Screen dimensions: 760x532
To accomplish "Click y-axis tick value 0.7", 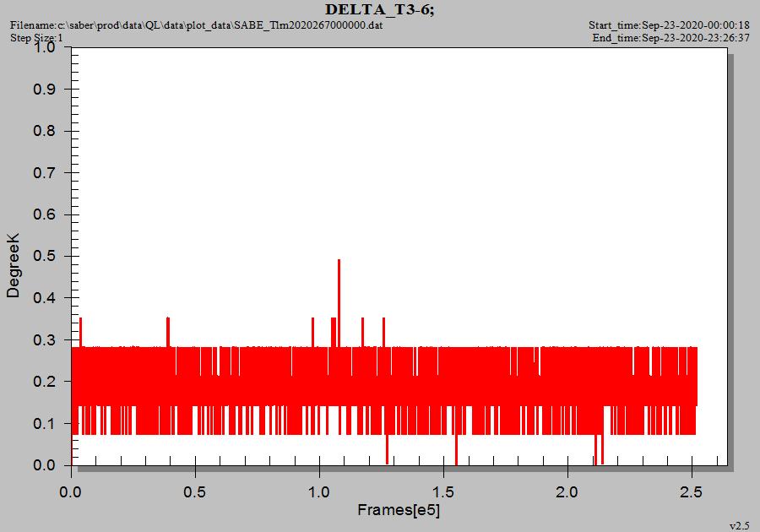I will pyautogui.click(x=45, y=172).
